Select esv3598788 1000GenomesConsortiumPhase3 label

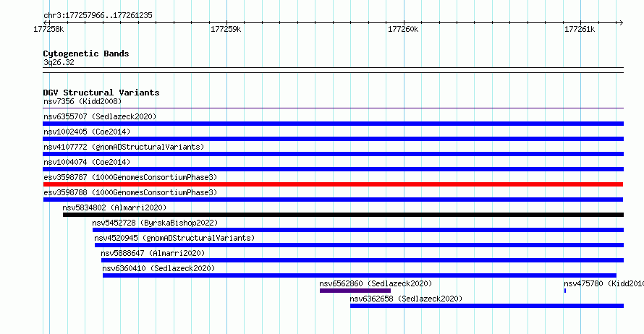[x=130, y=192]
